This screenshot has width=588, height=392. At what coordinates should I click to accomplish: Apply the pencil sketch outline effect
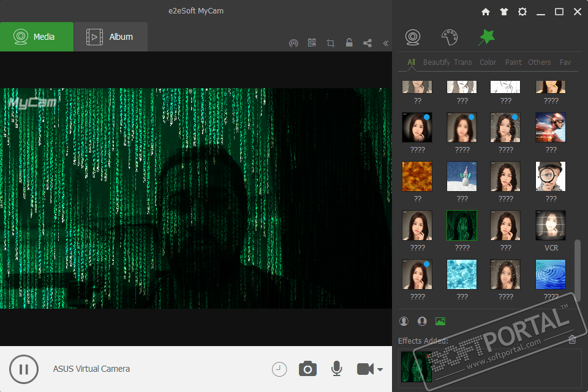click(x=505, y=87)
